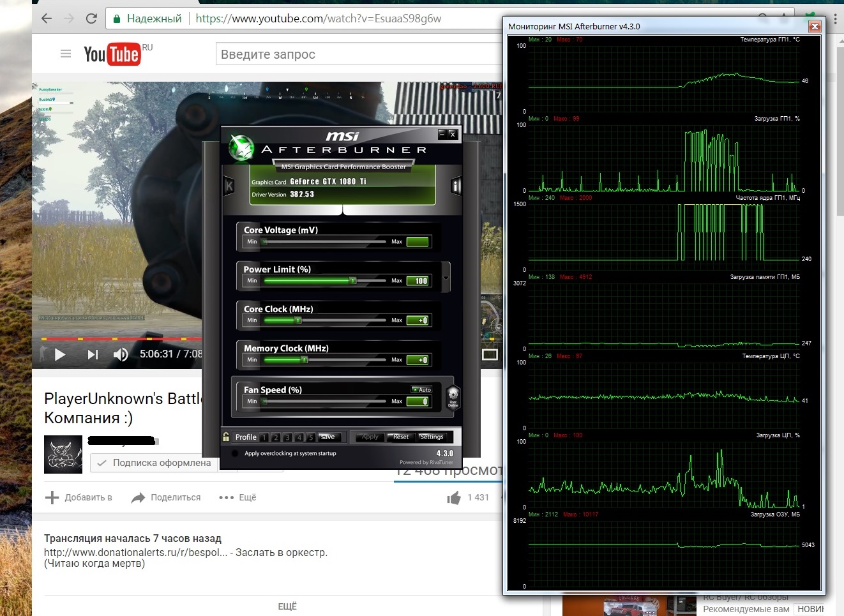
Task: Click the GeForce GTX 1080 Ti text
Action: pos(328,181)
